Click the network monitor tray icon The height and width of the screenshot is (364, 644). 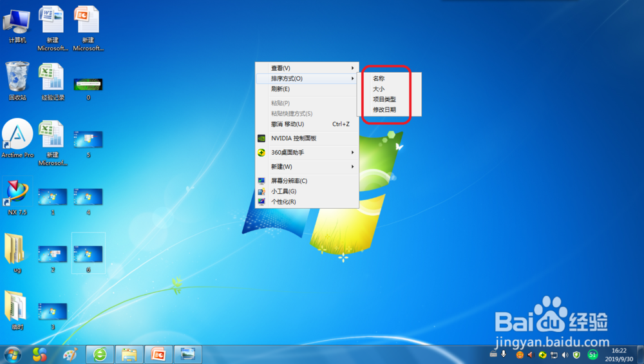554,355
